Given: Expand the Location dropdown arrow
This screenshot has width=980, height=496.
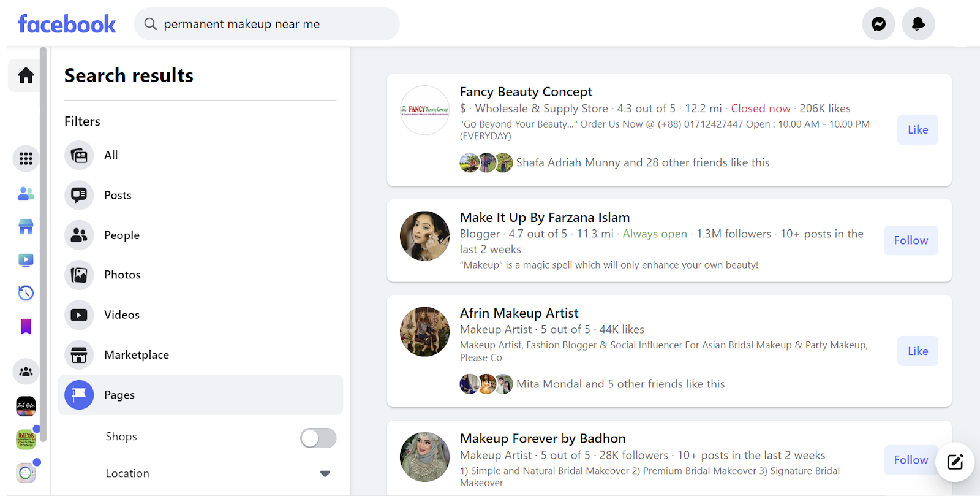Looking at the screenshot, I should pos(325,473).
